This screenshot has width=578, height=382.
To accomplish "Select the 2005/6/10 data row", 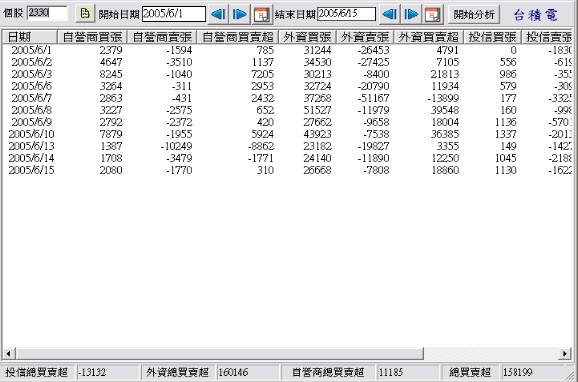I will point(288,134).
